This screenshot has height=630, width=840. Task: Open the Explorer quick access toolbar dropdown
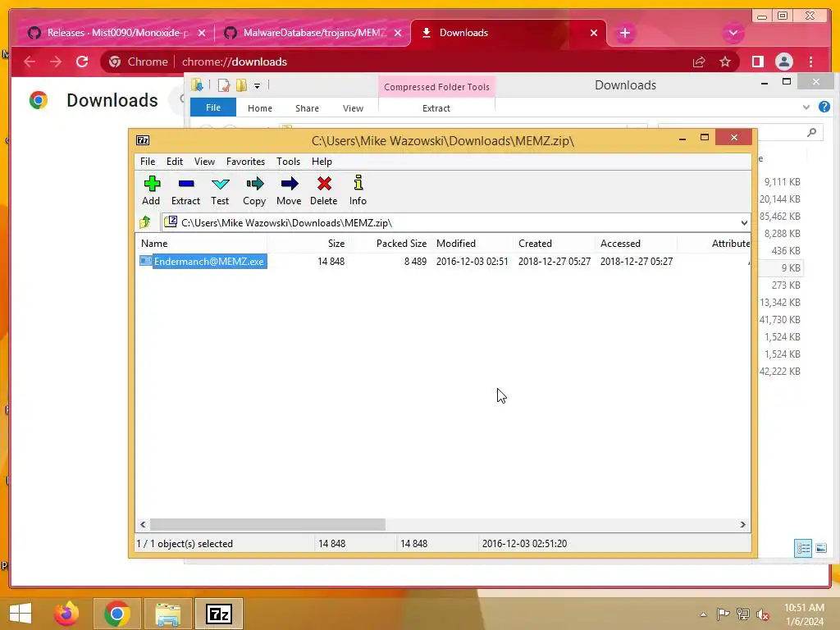pos(257,85)
